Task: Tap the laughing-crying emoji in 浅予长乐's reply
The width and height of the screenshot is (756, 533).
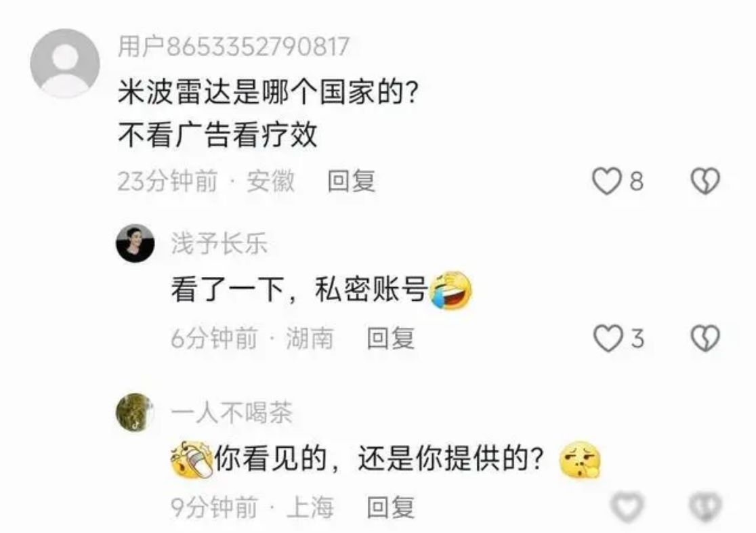Action: click(x=450, y=290)
